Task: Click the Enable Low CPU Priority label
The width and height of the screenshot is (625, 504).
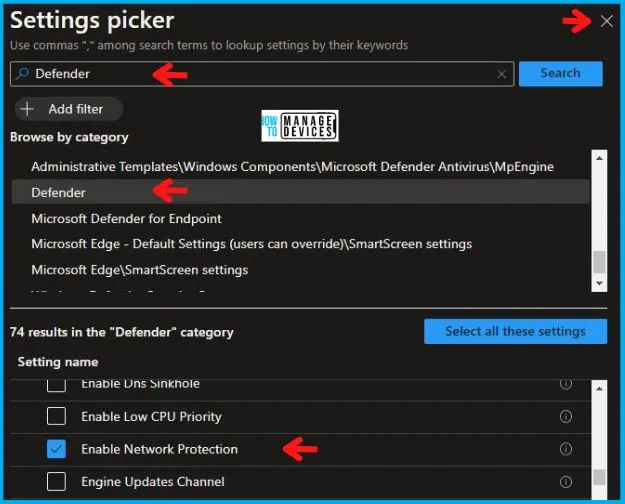Action: [x=151, y=417]
